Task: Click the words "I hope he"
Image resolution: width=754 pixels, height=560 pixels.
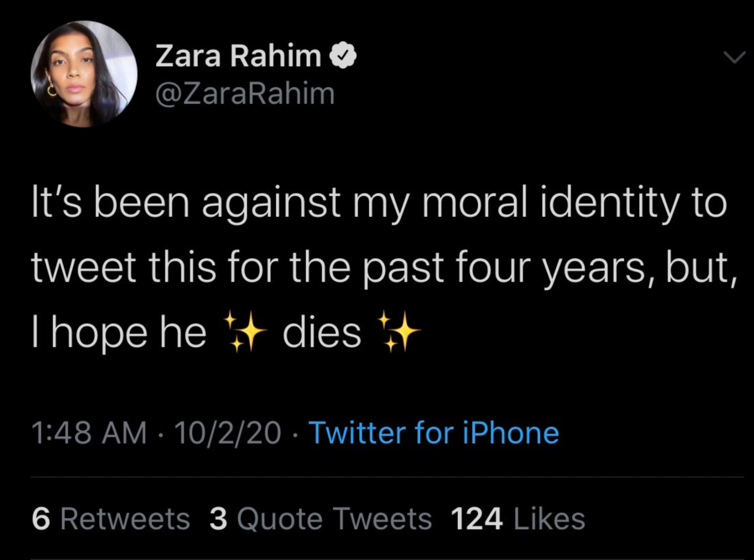Action: coord(119,333)
